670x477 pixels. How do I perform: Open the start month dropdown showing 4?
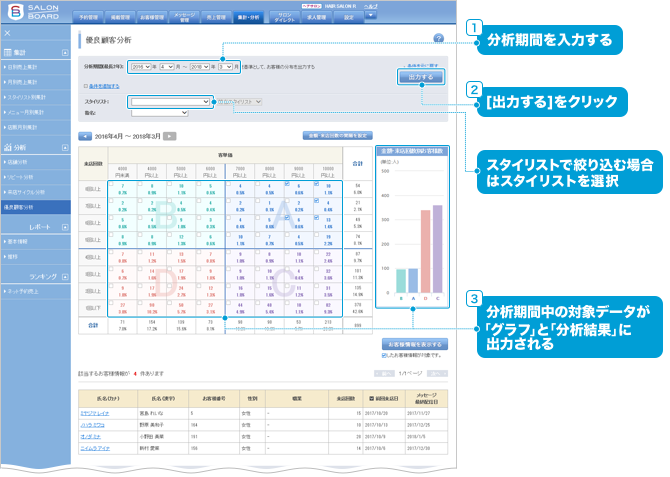point(167,67)
